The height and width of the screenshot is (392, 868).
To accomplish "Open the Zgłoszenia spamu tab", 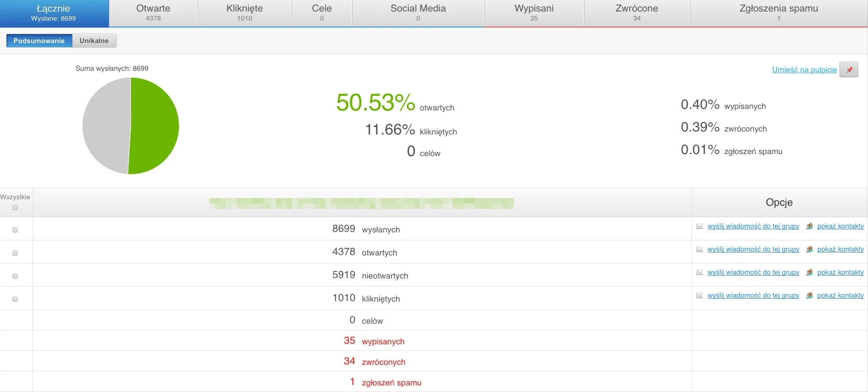I will click(779, 13).
